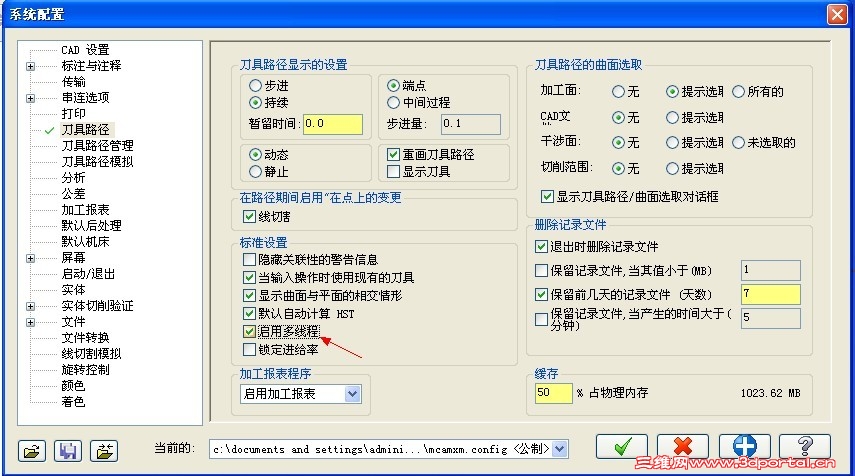855x476 pixels.
Task: Expand the 标注与注释 tree node
Action: (31, 67)
